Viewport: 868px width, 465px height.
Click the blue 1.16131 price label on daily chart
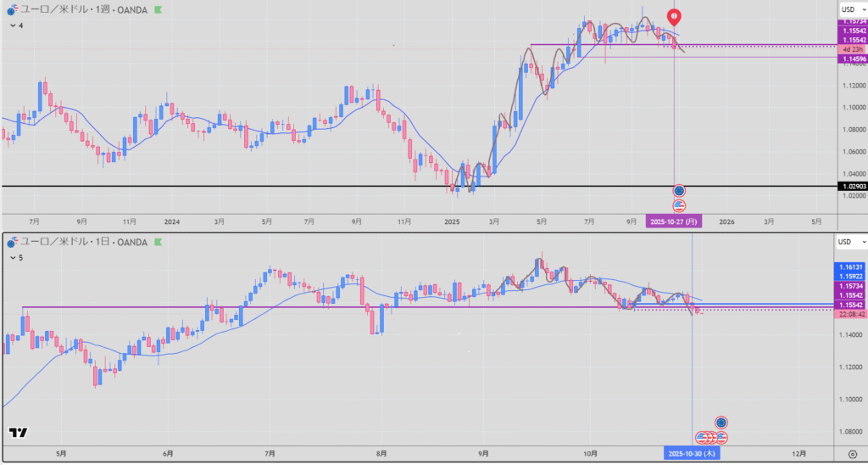850,266
